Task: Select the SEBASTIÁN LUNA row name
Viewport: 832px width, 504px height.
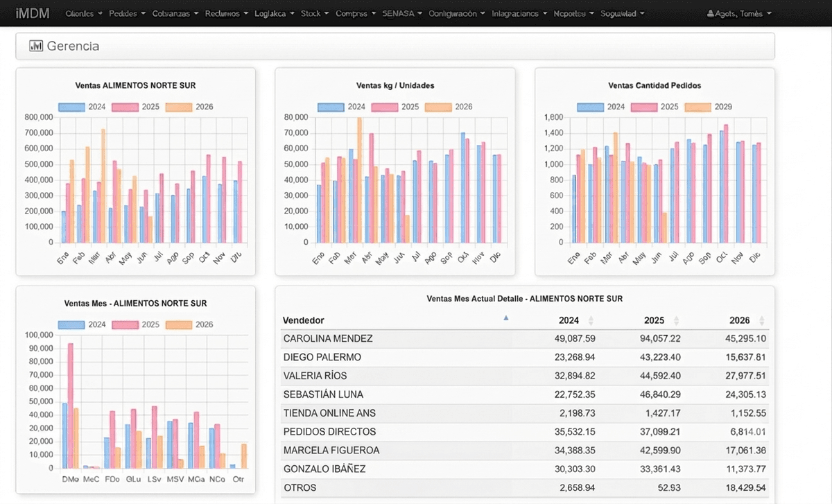Action: point(322,394)
